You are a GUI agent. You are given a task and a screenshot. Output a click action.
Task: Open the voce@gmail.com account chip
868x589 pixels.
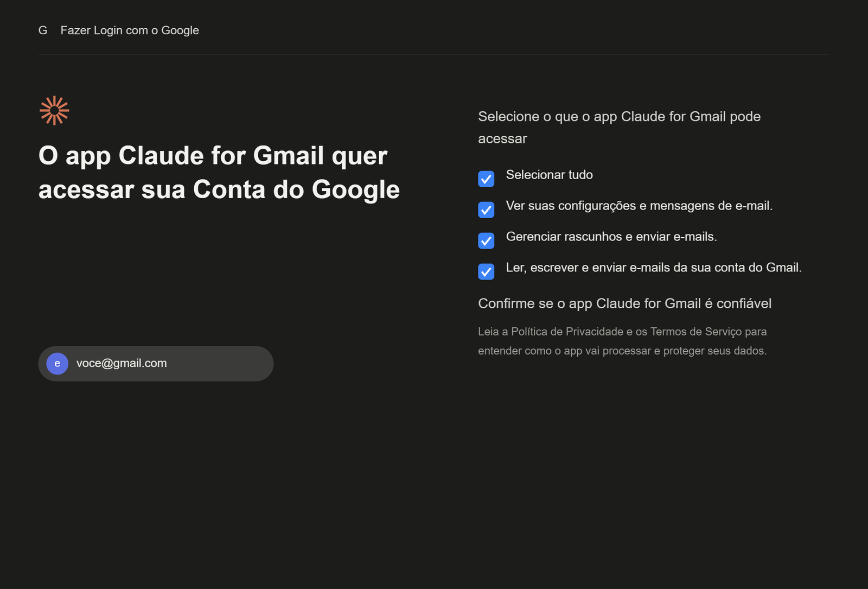[156, 364]
